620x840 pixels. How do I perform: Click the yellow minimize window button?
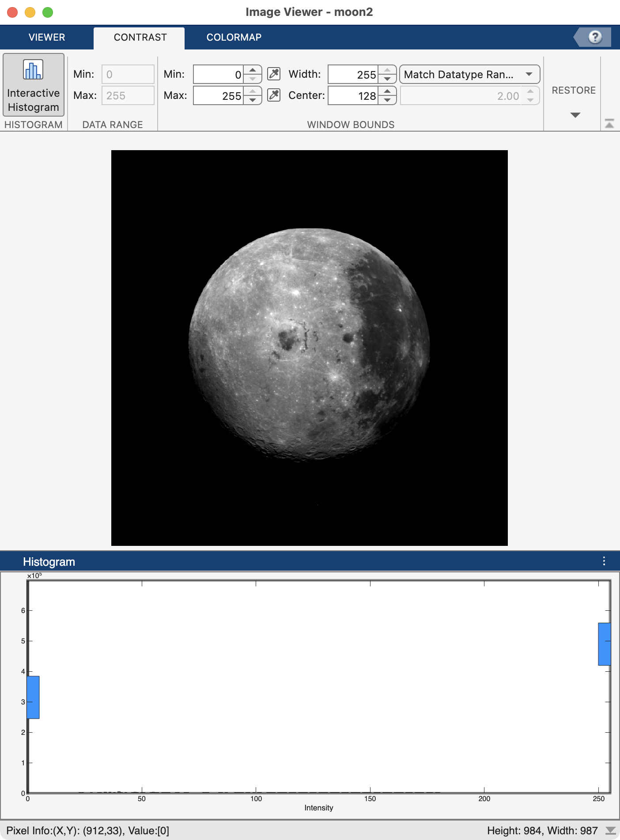30,12
